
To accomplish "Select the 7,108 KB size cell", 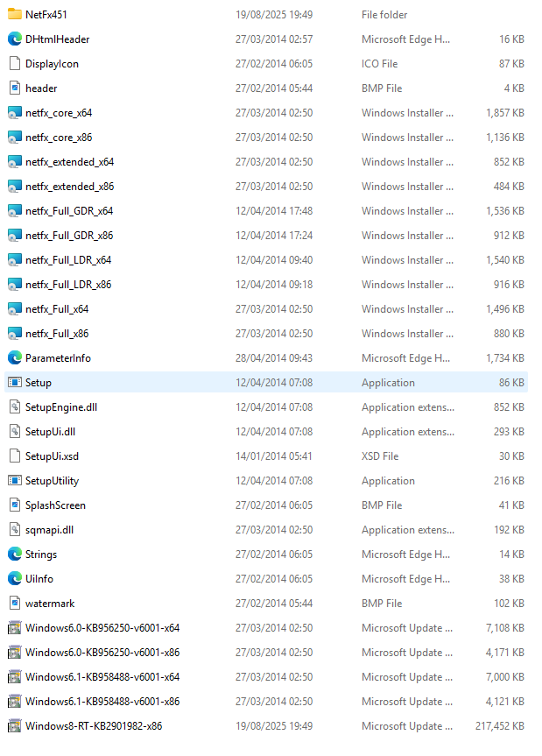I will (505, 628).
